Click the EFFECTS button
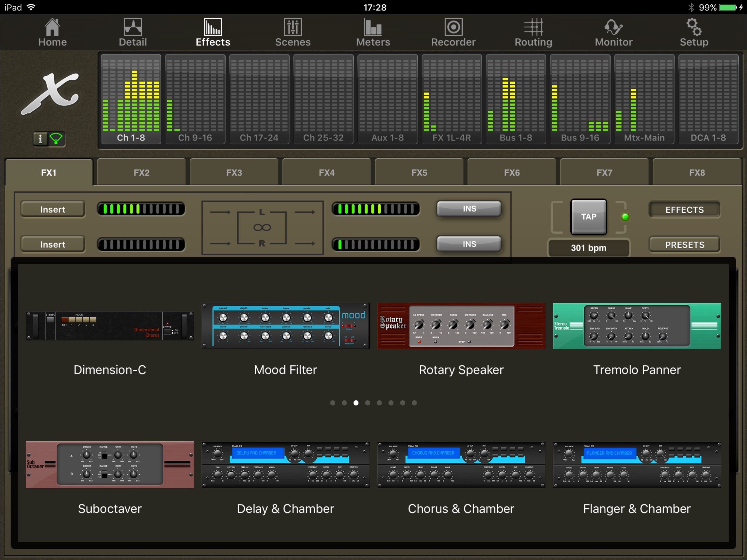The height and width of the screenshot is (560, 747). [685, 210]
